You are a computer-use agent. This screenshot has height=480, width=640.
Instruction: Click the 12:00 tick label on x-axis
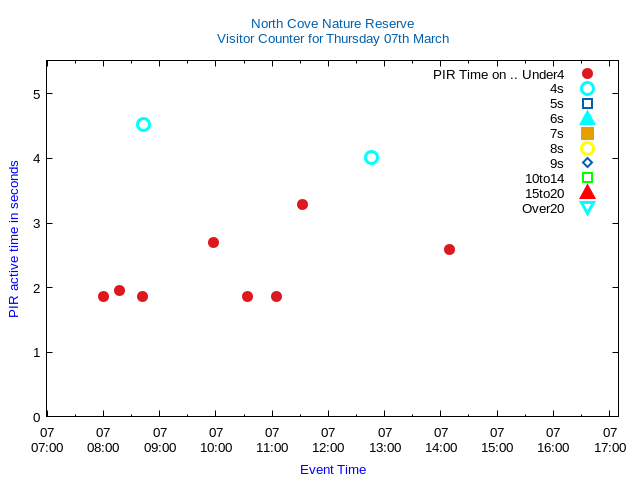328,440
